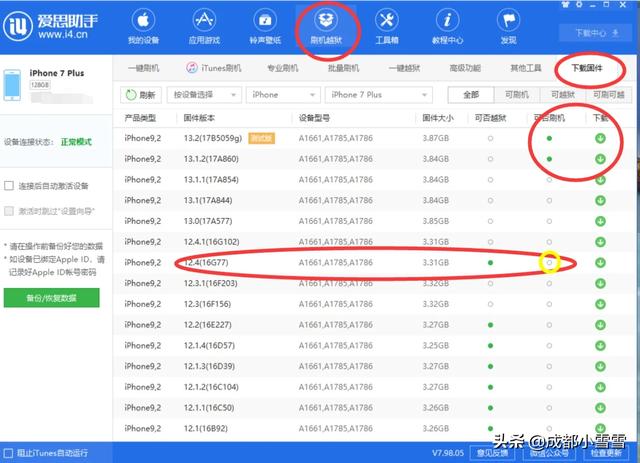Expand the iPhone 7 Plus model dropdown
Image resolution: width=640 pixels, height=463 pixels.
point(378,95)
